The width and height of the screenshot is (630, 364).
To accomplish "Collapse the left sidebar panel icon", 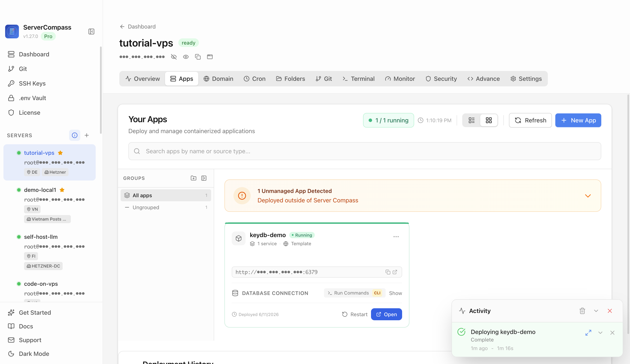I will tap(91, 32).
